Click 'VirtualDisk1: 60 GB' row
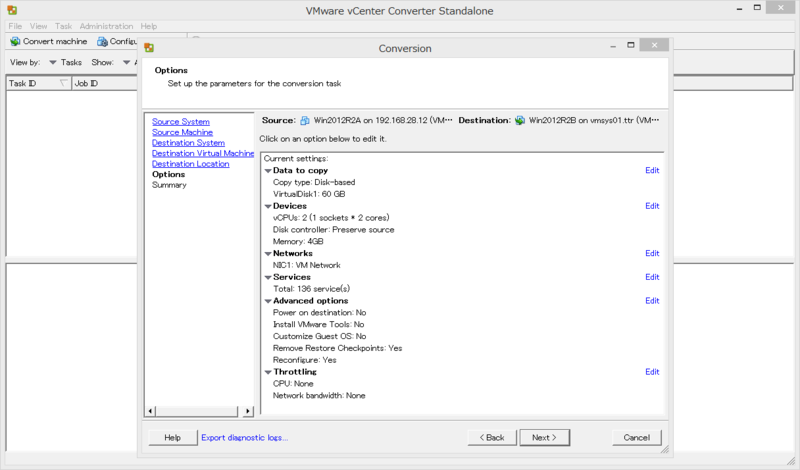The height and width of the screenshot is (470, 800). click(x=309, y=194)
